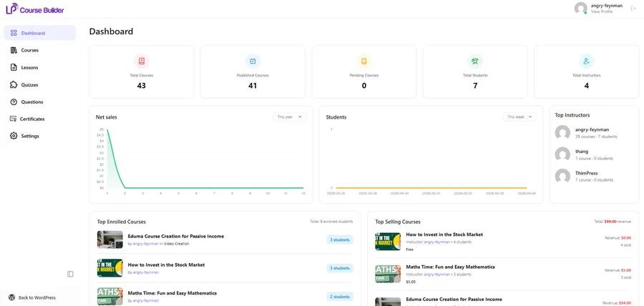Open the Students This week dropdown

(x=519, y=117)
